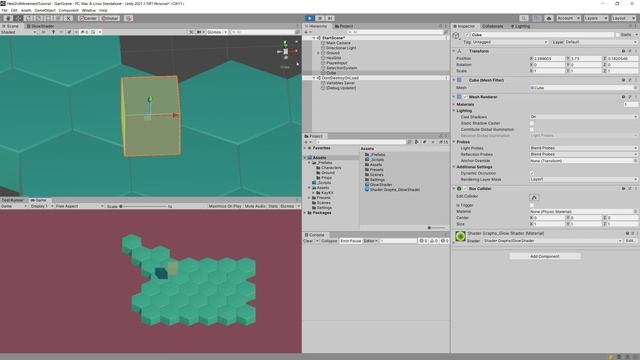Switch to the Lighting tab

520,26
